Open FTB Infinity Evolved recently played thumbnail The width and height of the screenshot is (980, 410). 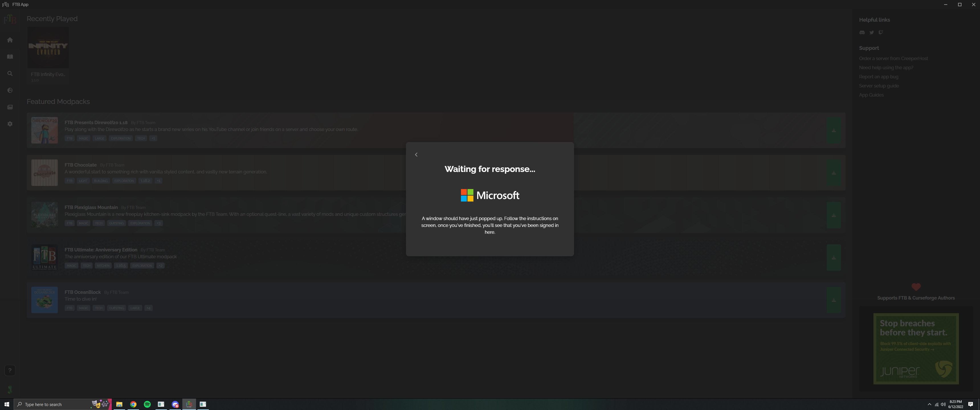tap(48, 48)
